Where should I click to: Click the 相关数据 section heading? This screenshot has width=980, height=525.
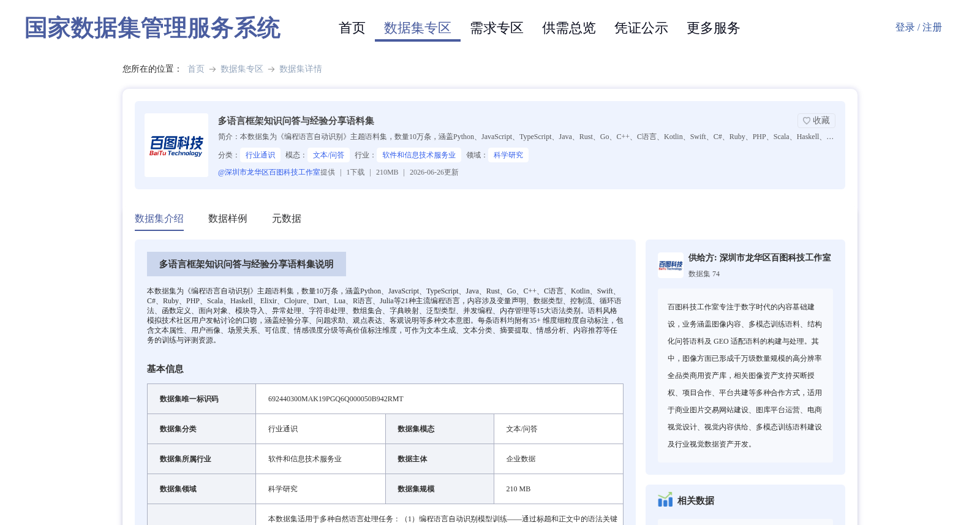coord(696,500)
